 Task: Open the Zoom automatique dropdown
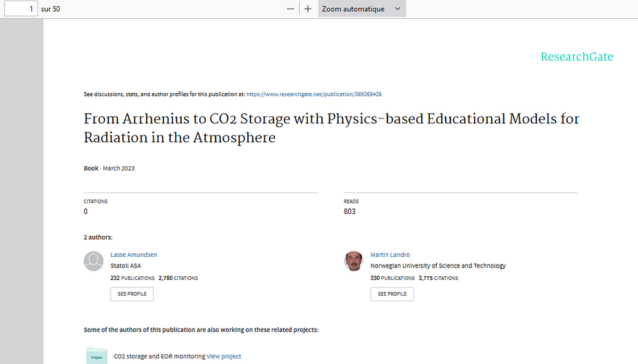362,9
